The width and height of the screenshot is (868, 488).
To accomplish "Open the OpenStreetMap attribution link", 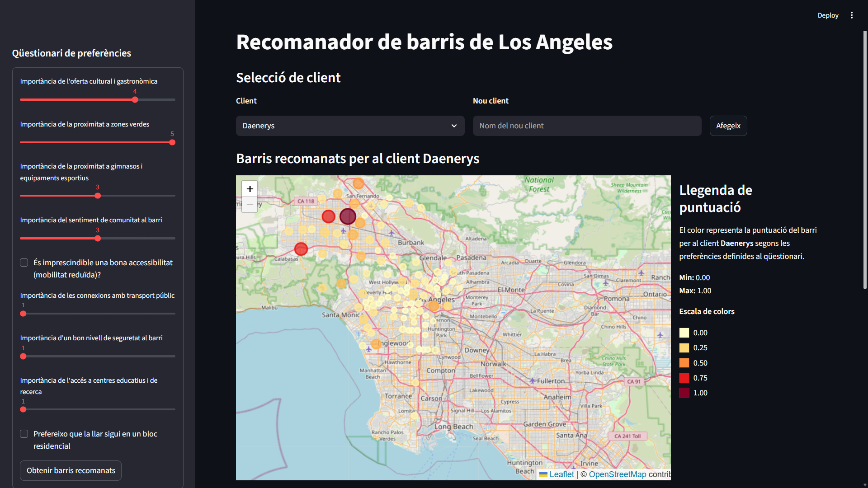I will coord(617,474).
